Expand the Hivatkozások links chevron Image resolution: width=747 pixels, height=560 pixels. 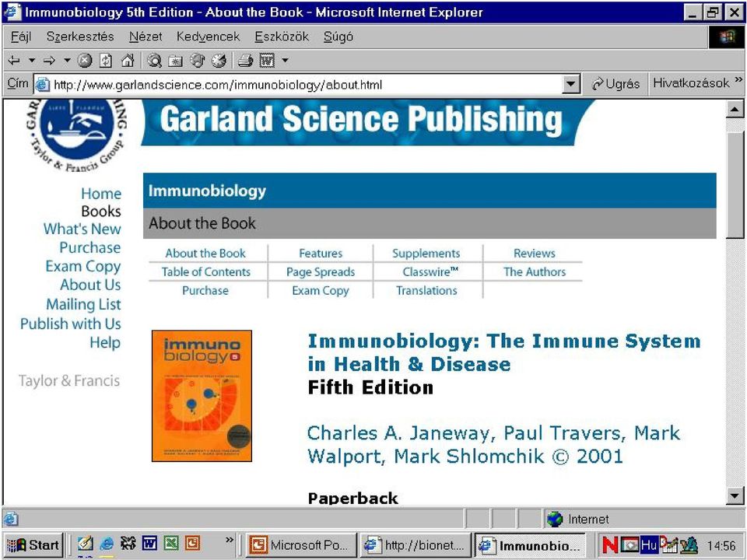click(738, 79)
